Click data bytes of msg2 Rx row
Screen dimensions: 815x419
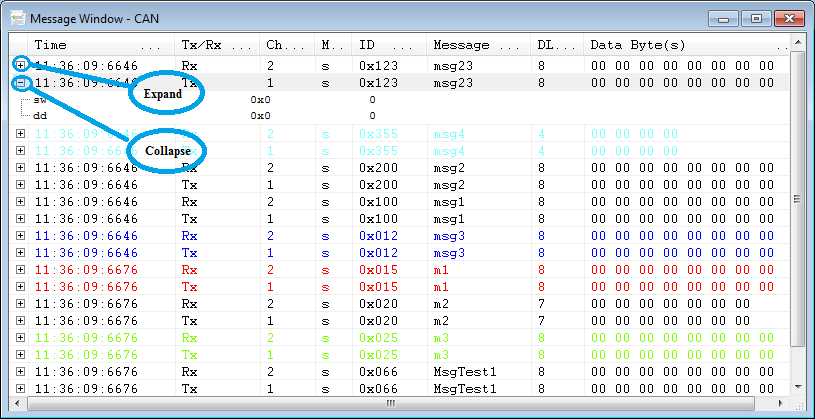pos(682,168)
